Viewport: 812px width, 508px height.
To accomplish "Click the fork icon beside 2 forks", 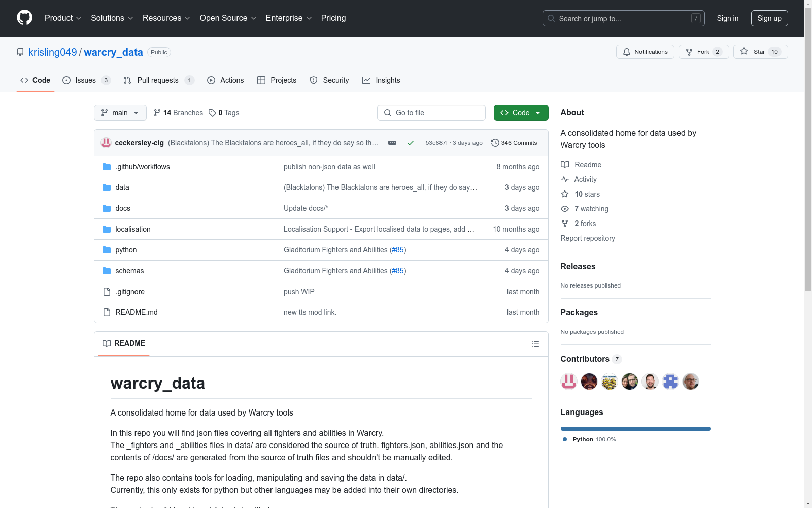I will [x=565, y=224].
